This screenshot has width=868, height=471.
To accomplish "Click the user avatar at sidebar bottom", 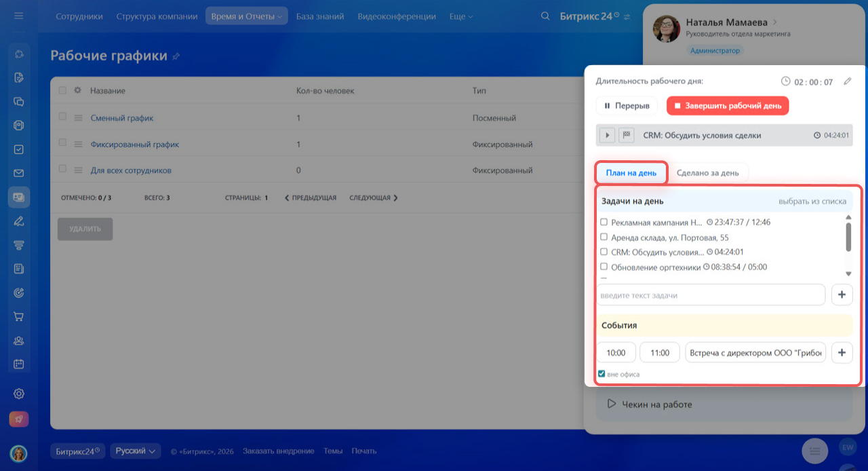I will click(x=19, y=453).
